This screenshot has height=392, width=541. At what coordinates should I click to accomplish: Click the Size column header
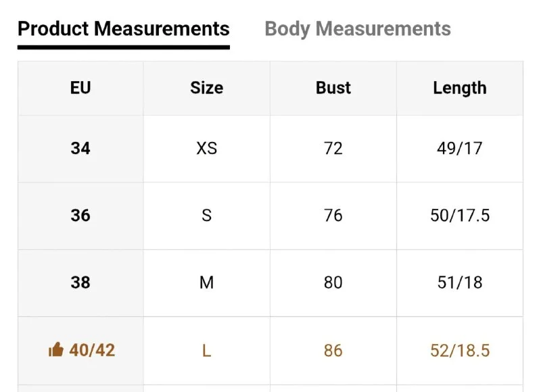207,88
